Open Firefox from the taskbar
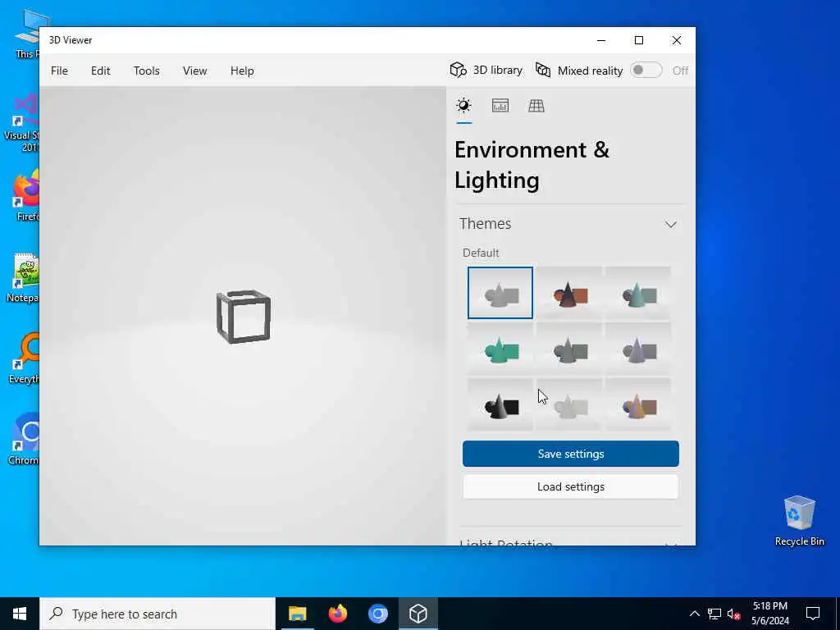The image size is (840, 630). coord(337,614)
